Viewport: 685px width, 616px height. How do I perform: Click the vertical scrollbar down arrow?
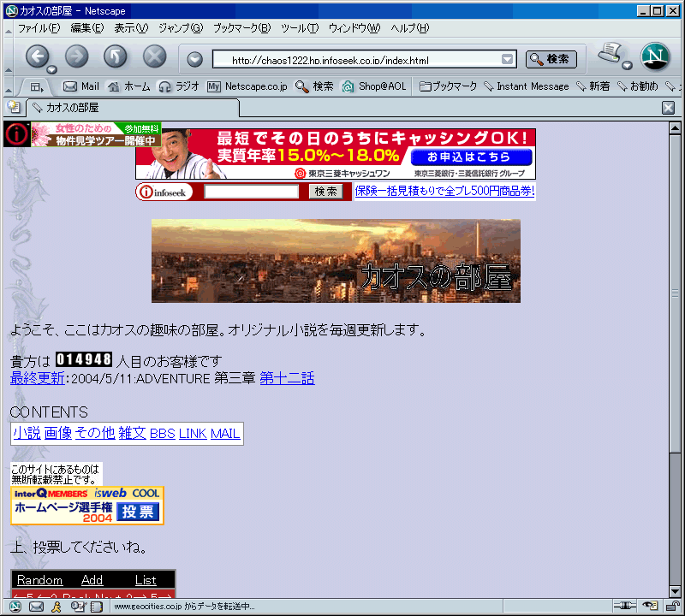click(675, 591)
